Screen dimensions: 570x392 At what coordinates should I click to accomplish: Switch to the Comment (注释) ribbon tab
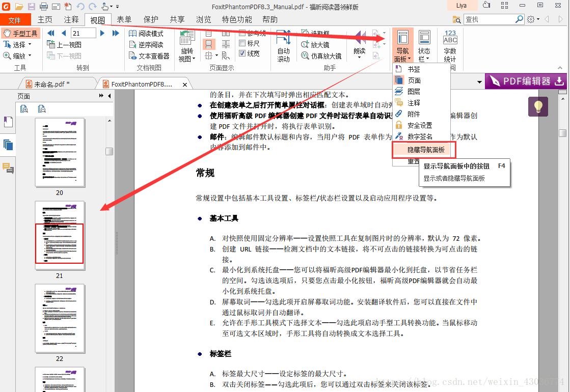point(71,20)
